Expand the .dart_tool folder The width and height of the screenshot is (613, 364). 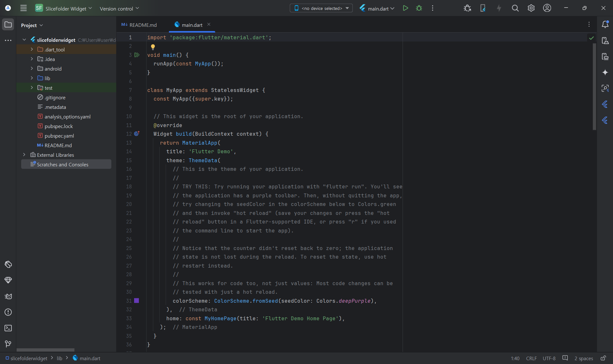tap(32, 49)
